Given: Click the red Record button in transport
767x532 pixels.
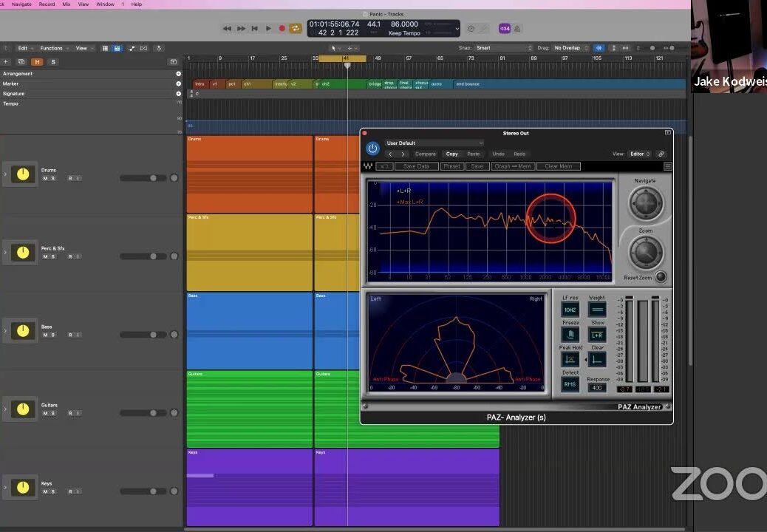Looking at the screenshot, I should 282,28.
